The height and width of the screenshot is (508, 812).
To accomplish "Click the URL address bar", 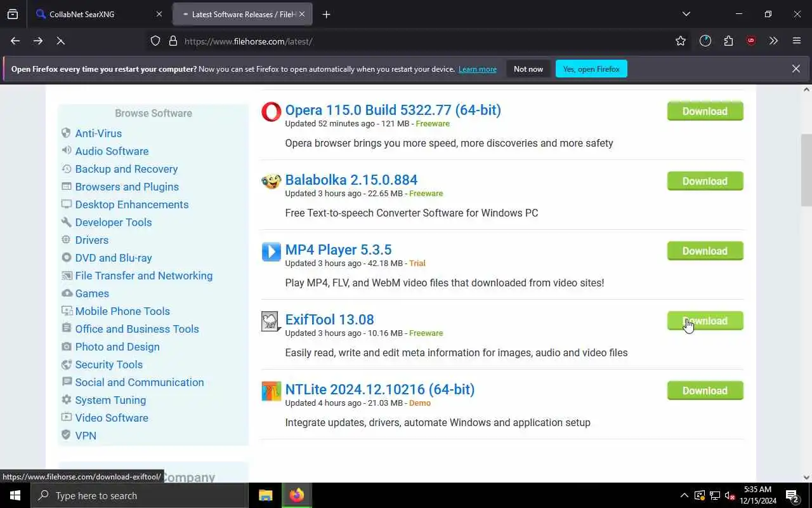I will [x=419, y=41].
